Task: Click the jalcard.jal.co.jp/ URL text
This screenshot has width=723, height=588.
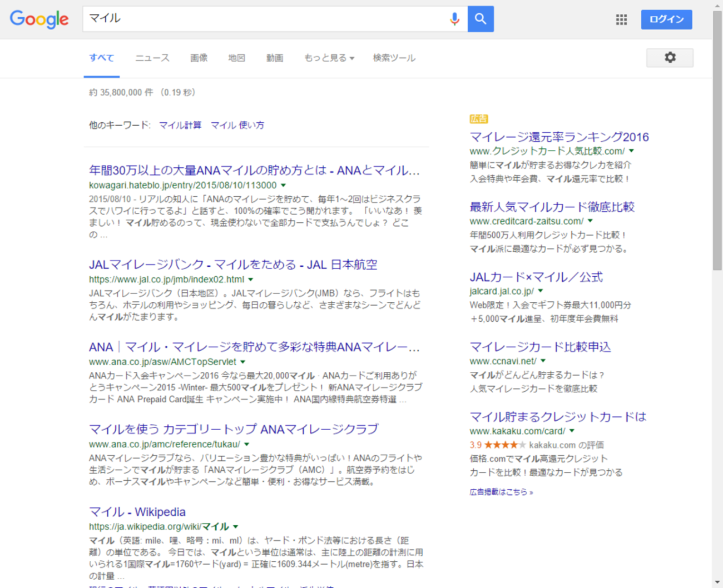Action: (x=502, y=291)
